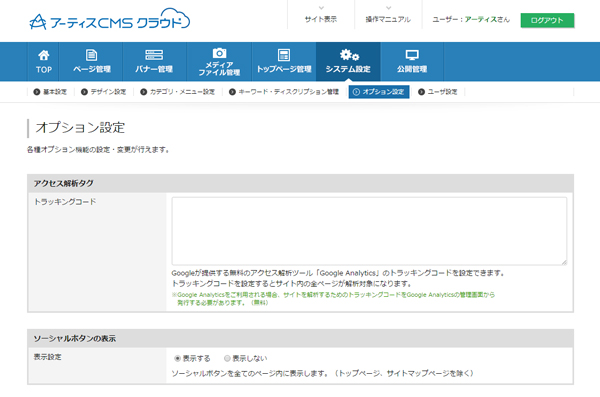The height and width of the screenshot is (397, 600).
Task: Click the オプション設定 page heading
Action: pyautogui.click(x=80, y=127)
